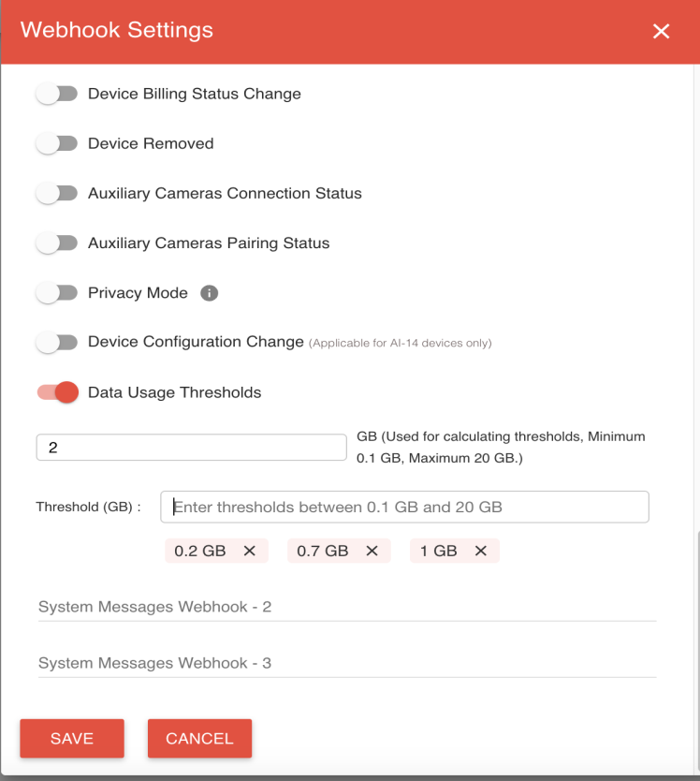
Task: Remove the 0.2 GB threshold chip
Action: (250, 551)
